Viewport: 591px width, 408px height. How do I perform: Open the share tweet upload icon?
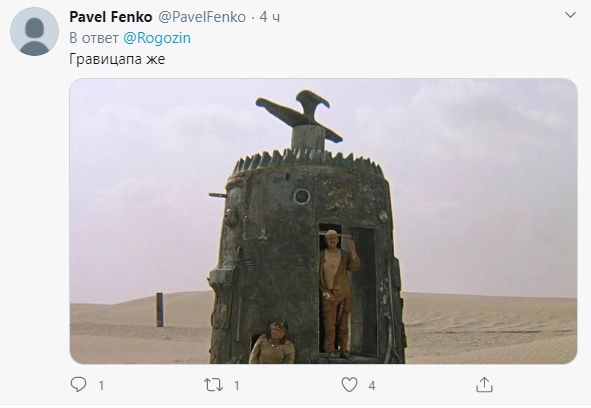tap(484, 385)
